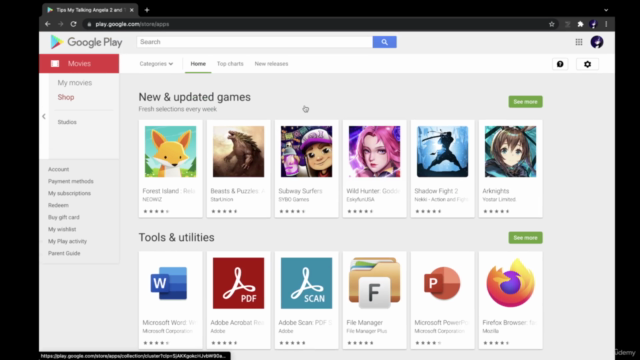Image resolution: width=640 pixels, height=360 pixels.
Task: Open the Subway Surfers game icon
Action: tap(307, 151)
